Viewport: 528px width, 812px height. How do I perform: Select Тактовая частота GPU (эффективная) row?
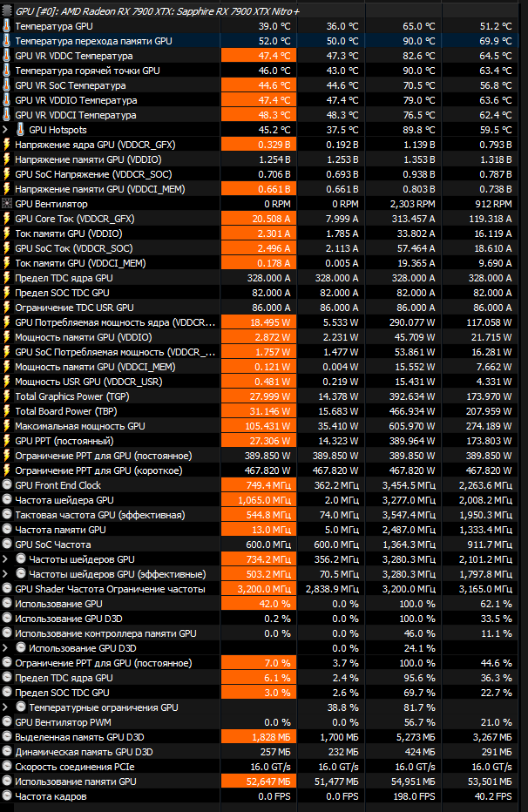tap(260, 515)
